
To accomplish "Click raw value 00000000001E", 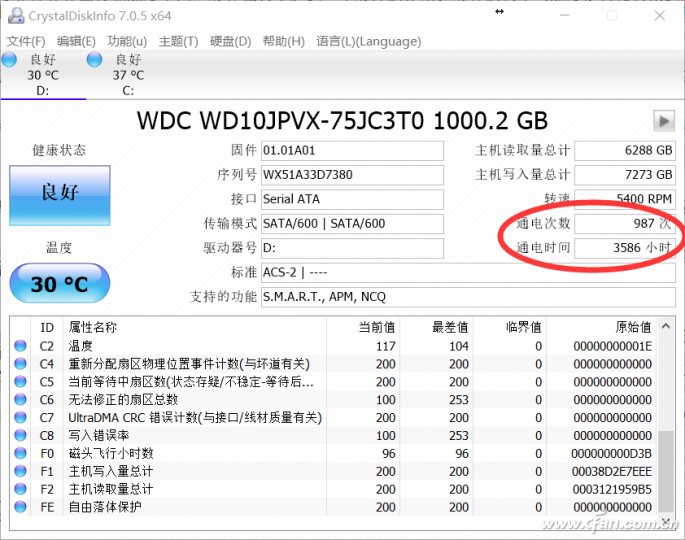I will 612,346.
